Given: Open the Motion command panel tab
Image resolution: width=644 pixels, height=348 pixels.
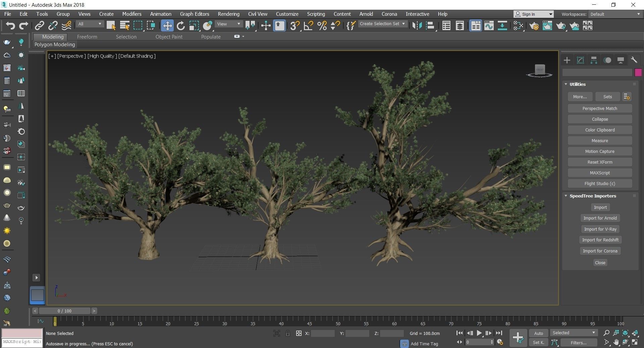Looking at the screenshot, I should pos(607,60).
